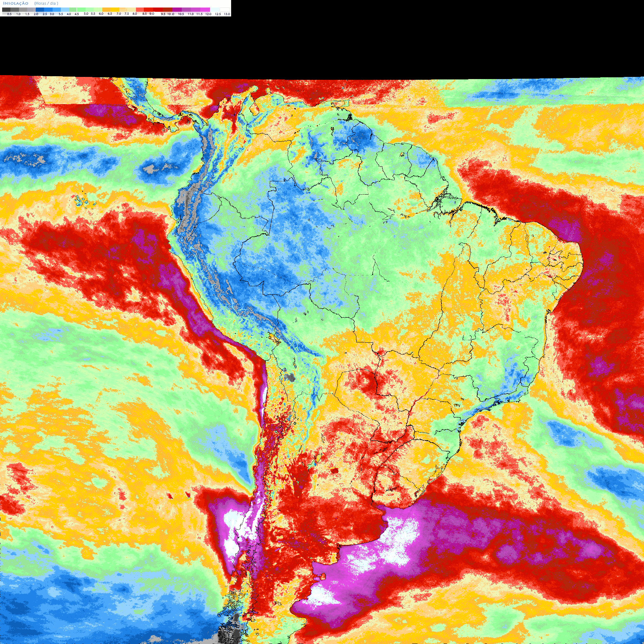Click the '0.5' legend value
Screen dimensions: 644x644
9,14
